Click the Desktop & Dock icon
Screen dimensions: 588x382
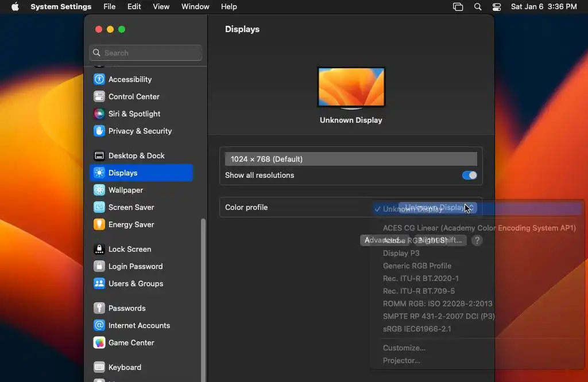point(99,156)
